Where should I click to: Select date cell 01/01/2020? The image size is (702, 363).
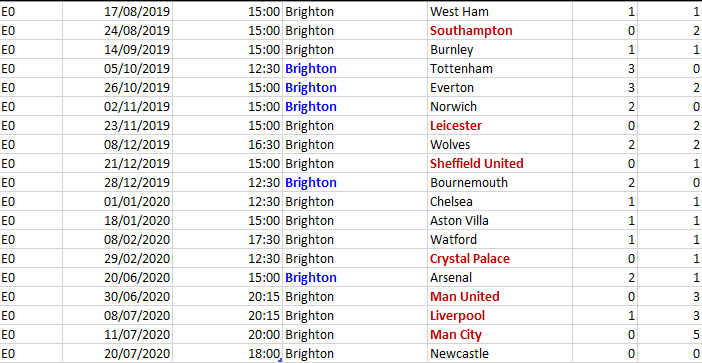117,202
